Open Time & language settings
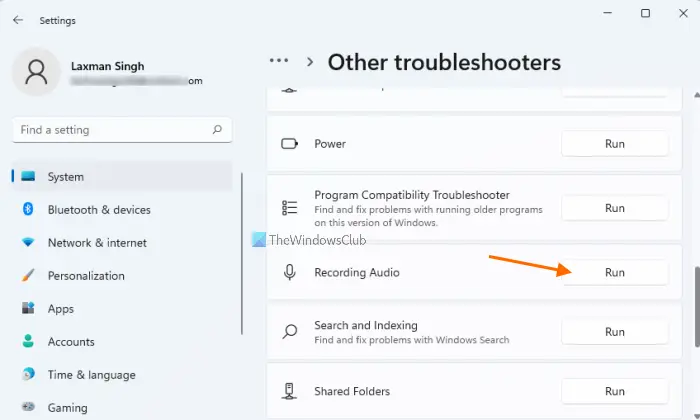 click(x=122, y=375)
